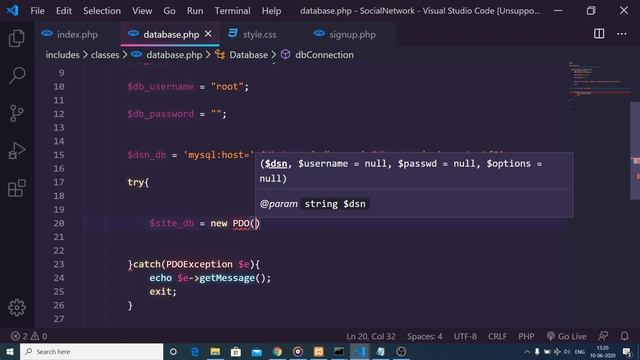The image size is (640, 360).
Task: Click the try keyword on line 17
Action: pos(135,182)
